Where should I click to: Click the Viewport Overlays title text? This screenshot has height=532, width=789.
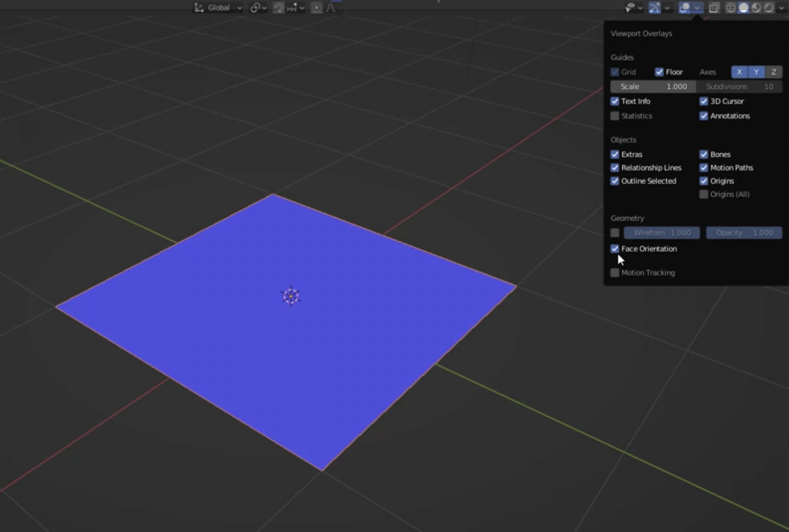[x=641, y=34]
